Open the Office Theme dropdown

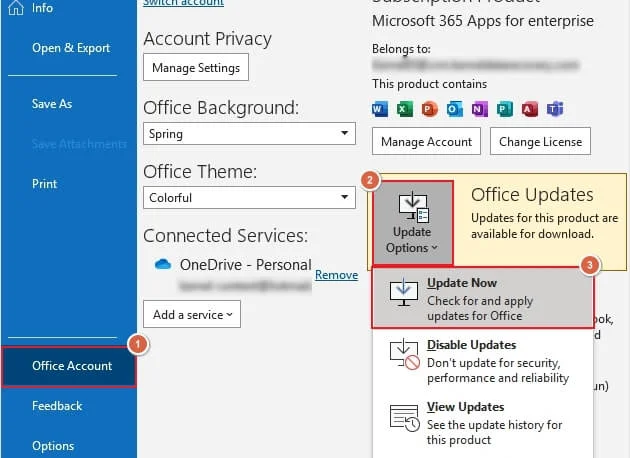coord(249,197)
